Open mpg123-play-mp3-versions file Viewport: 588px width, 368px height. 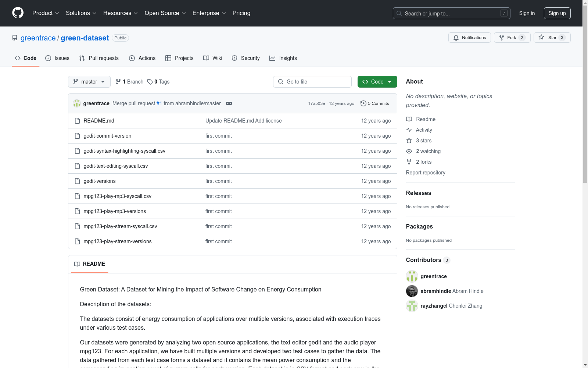pyautogui.click(x=115, y=211)
